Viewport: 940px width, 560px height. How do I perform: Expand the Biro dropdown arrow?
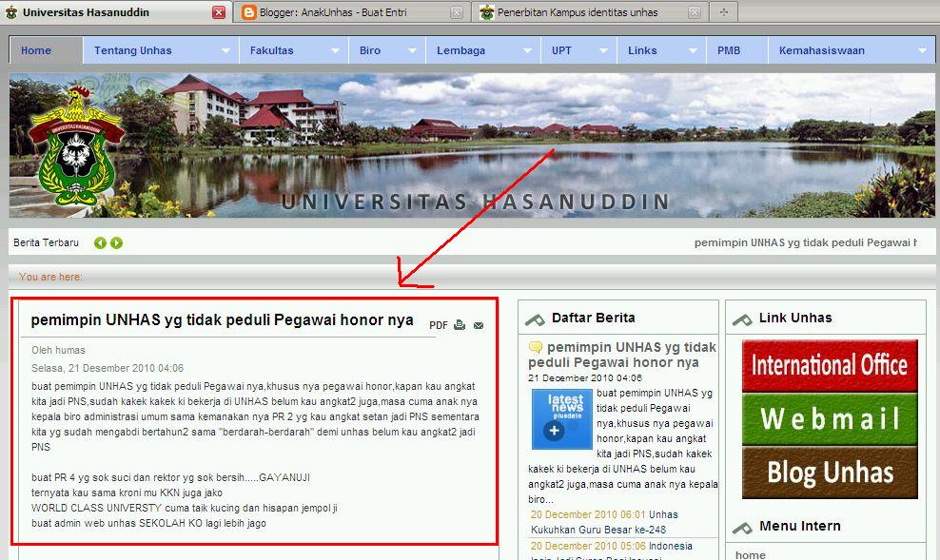413,51
